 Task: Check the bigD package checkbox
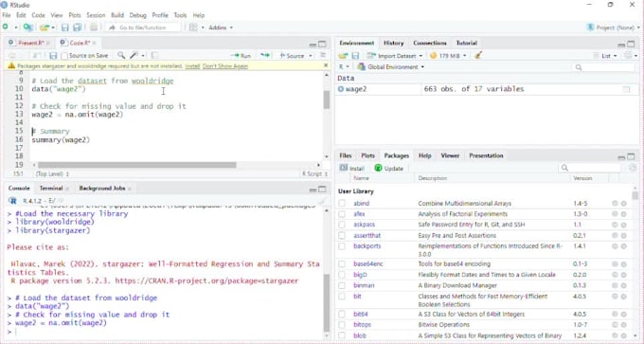(x=342, y=275)
